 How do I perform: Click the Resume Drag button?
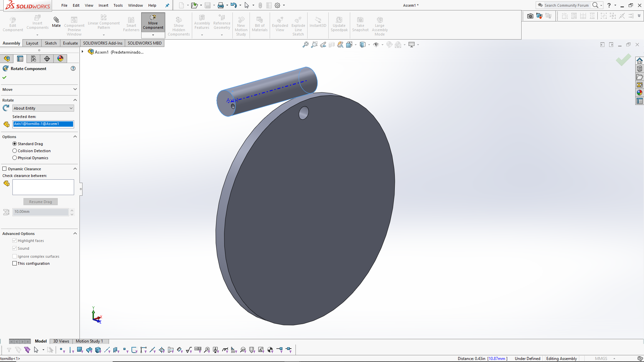coord(40,201)
